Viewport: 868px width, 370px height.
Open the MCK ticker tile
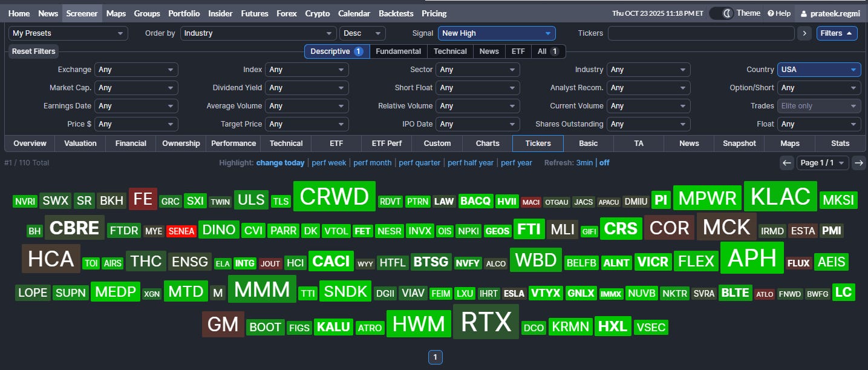point(726,227)
